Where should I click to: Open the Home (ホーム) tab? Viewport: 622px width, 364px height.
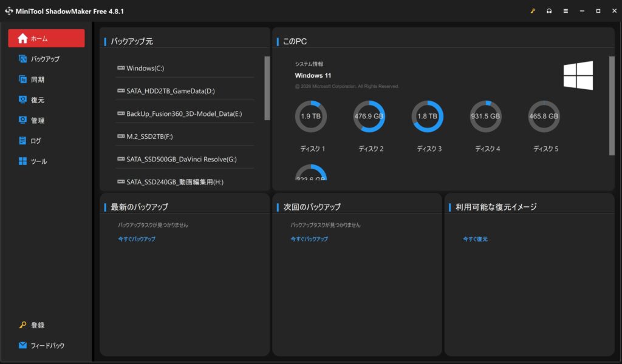46,38
